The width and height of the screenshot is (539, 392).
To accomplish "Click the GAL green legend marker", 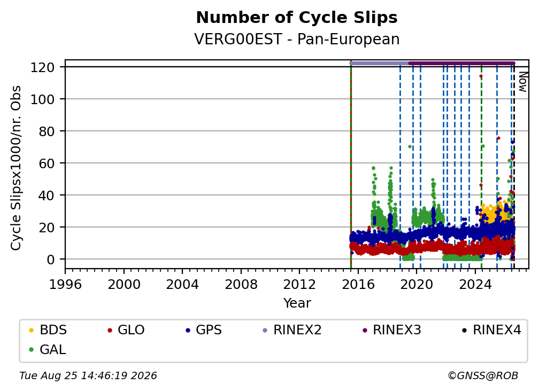I will [31, 350].
